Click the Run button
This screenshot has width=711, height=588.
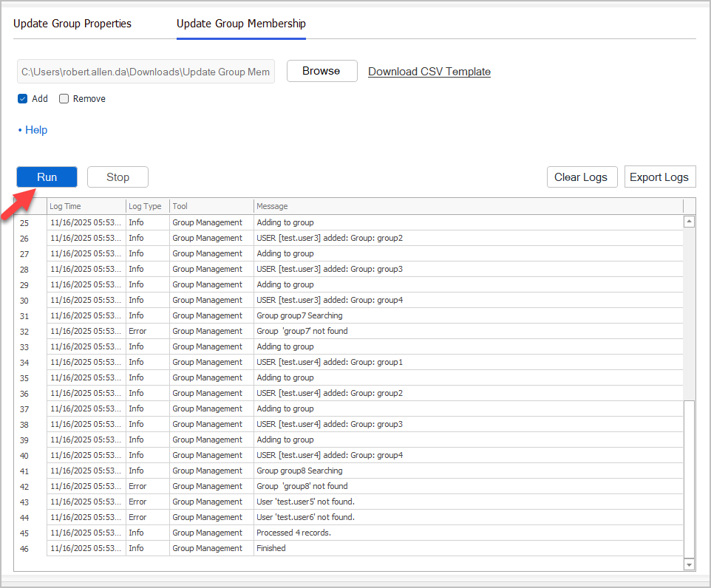[x=47, y=177]
